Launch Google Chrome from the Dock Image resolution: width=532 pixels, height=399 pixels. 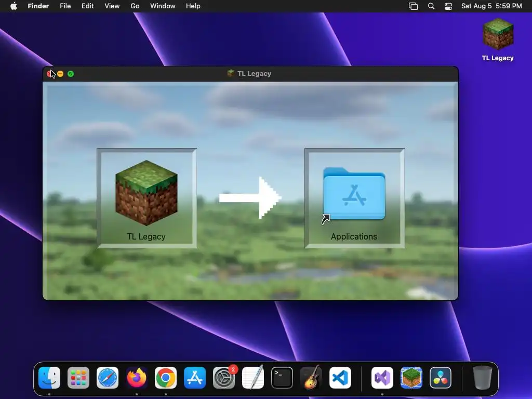pos(166,378)
